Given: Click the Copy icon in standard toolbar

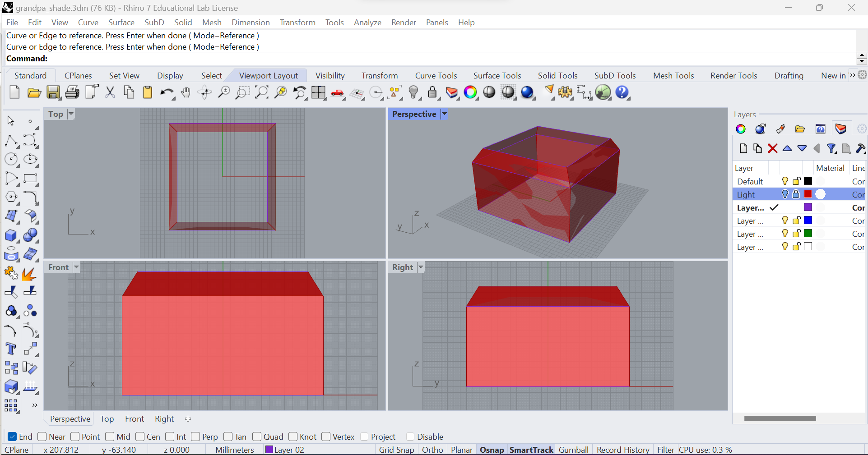Looking at the screenshot, I should click(129, 92).
